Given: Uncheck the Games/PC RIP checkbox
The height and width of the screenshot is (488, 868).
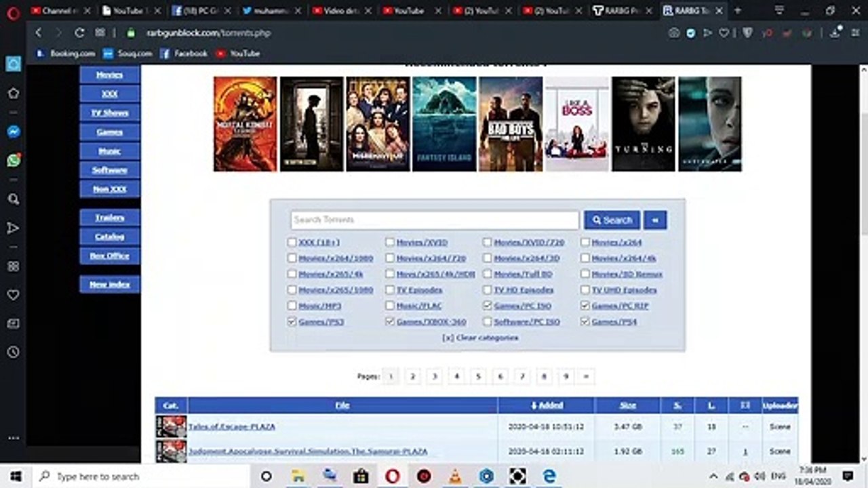Looking at the screenshot, I should [x=585, y=306].
